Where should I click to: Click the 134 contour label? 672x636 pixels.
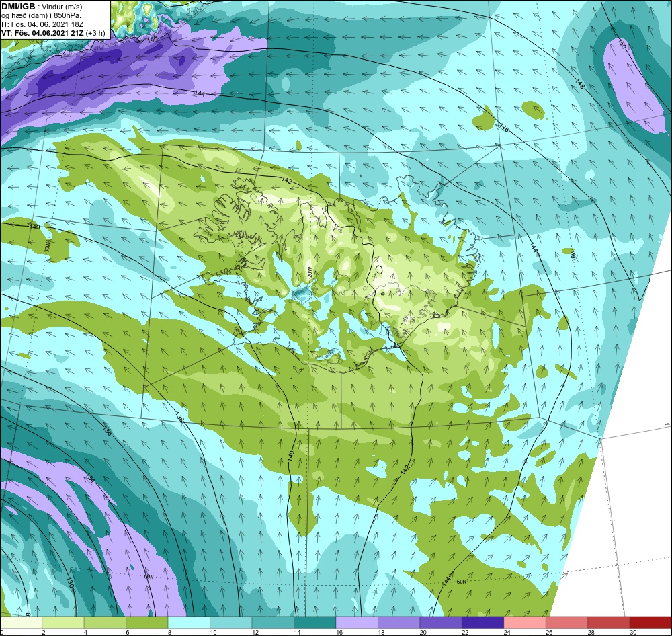click(89, 477)
